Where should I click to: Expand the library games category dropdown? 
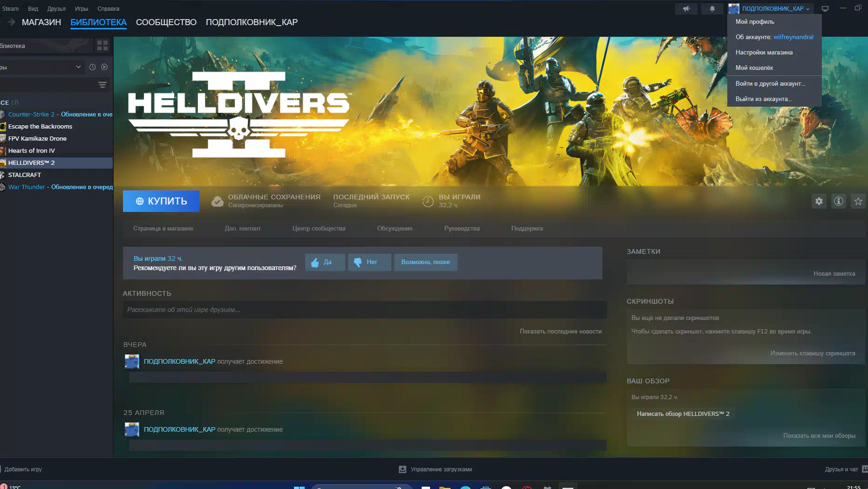tap(78, 67)
